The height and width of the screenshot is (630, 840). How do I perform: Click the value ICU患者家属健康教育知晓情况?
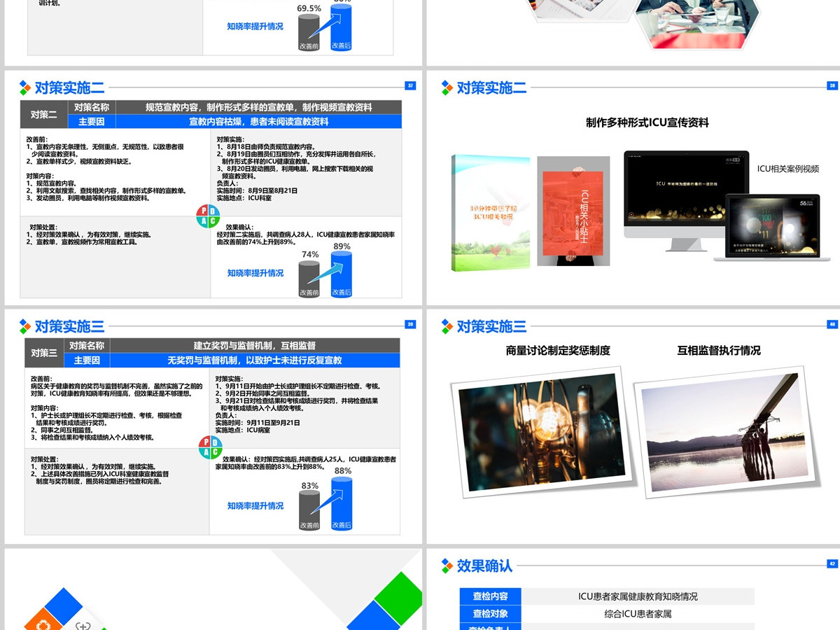pyautogui.click(x=638, y=596)
